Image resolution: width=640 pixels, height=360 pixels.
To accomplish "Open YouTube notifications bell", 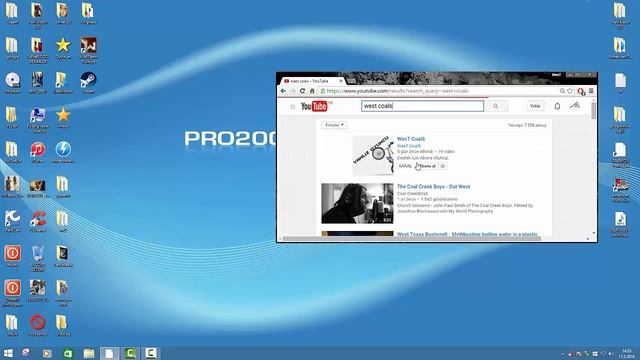I will point(557,106).
